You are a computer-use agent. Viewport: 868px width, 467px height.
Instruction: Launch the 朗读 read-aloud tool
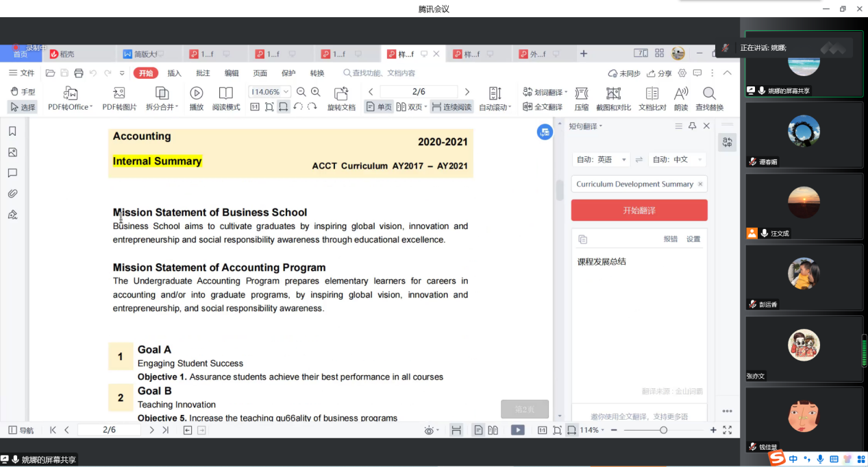681,99
